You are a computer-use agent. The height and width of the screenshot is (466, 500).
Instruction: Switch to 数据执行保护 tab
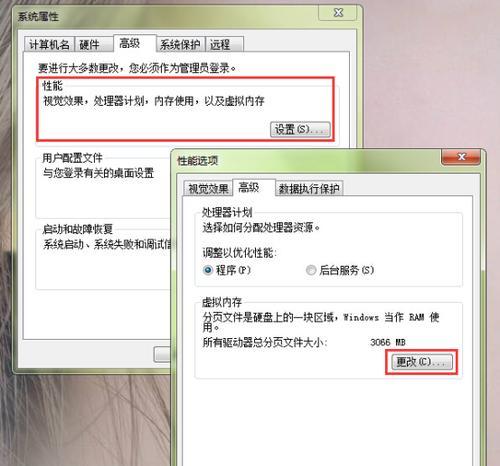coord(309,189)
